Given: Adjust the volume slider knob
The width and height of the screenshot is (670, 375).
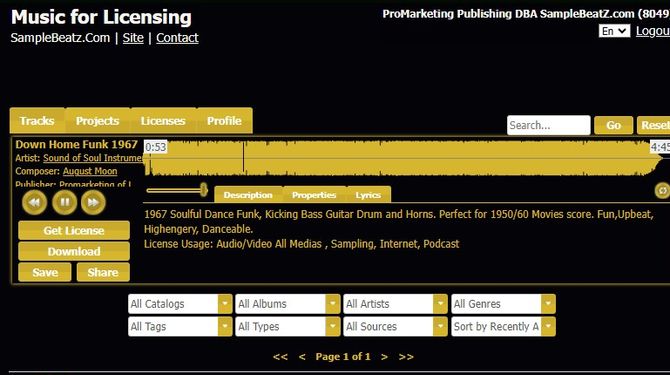Looking at the screenshot, I should coord(204,190).
